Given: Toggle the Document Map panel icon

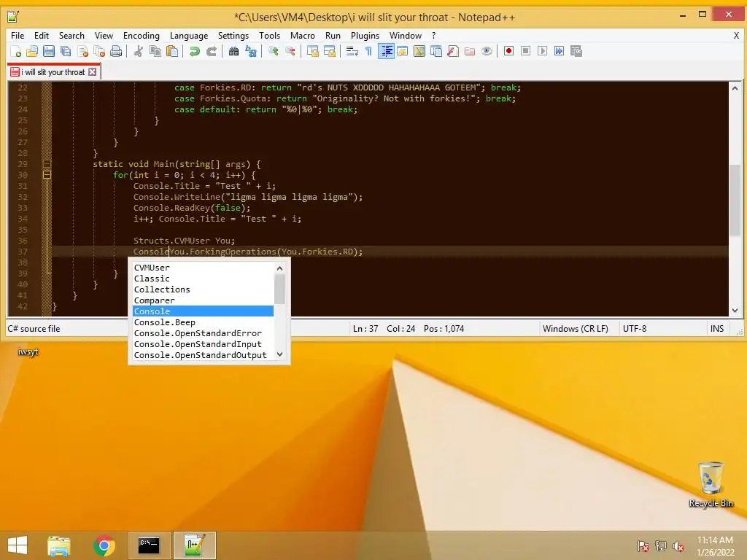Looking at the screenshot, I should (x=419, y=51).
